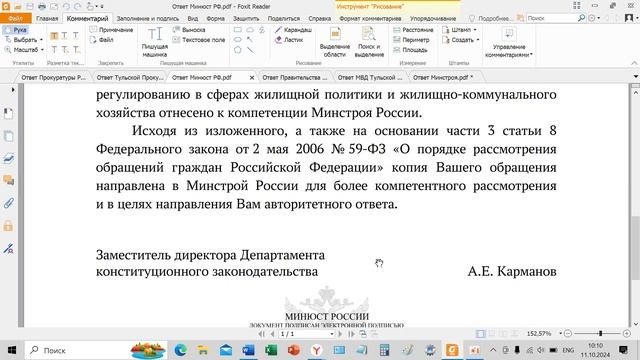Screen dimensions: 640x360
Task: Switch to the Поделиться ribbon tab
Action: pyautogui.click(x=284, y=18)
